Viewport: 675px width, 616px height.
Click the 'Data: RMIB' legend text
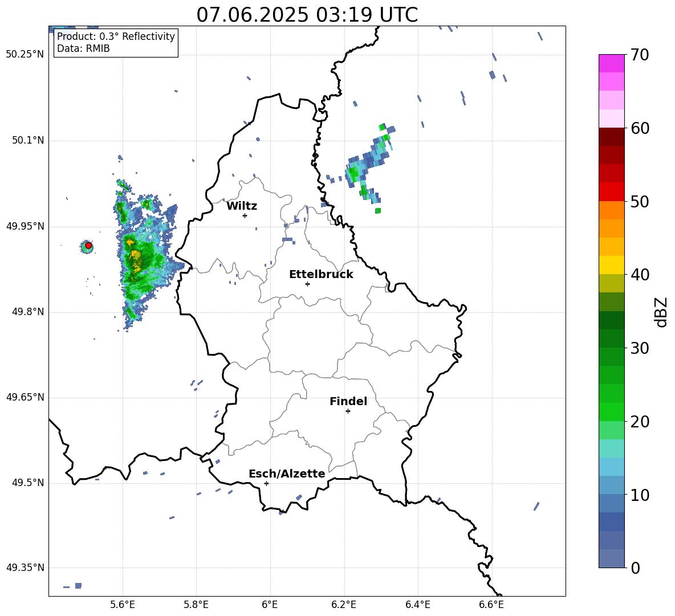pyautogui.click(x=83, y=48)
